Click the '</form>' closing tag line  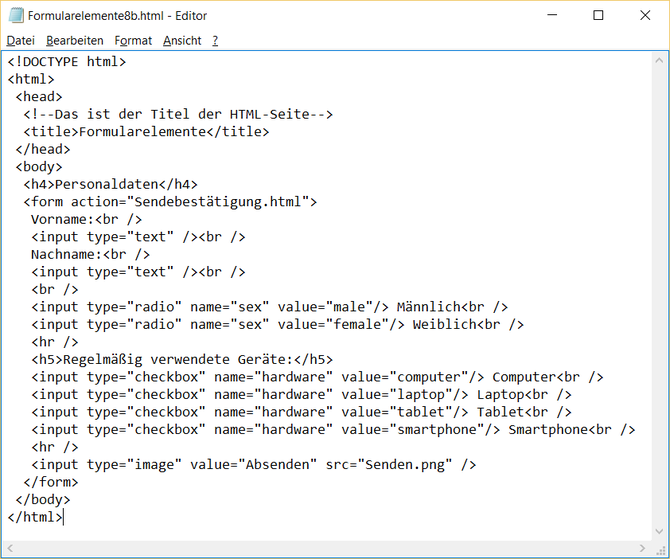(51, 482)
